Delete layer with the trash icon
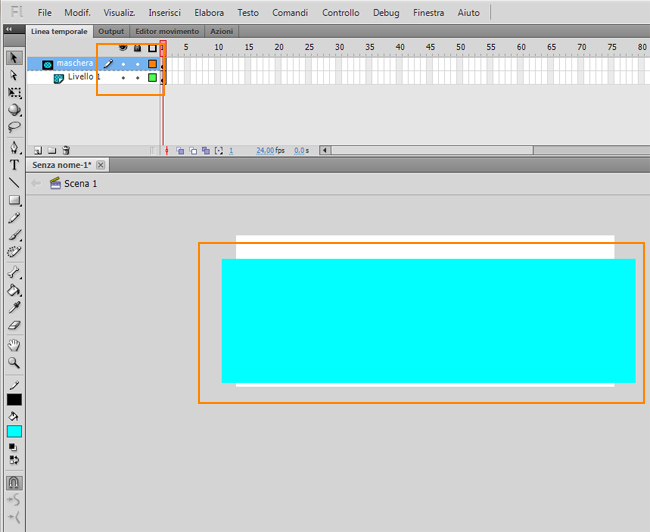The image size is (650, 532). coord(66,150)
